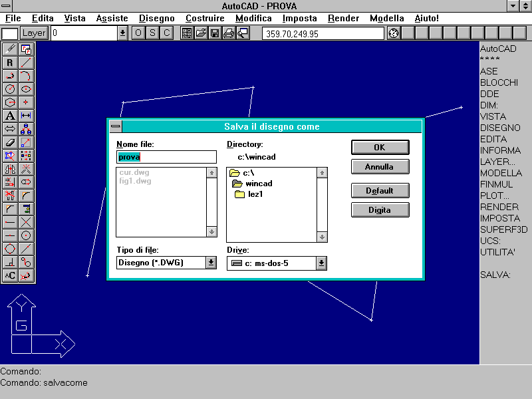Select the Perpendicular object snap icon
Image resolution: width=532 pixels, height=399 pixels.
[10, 262]
